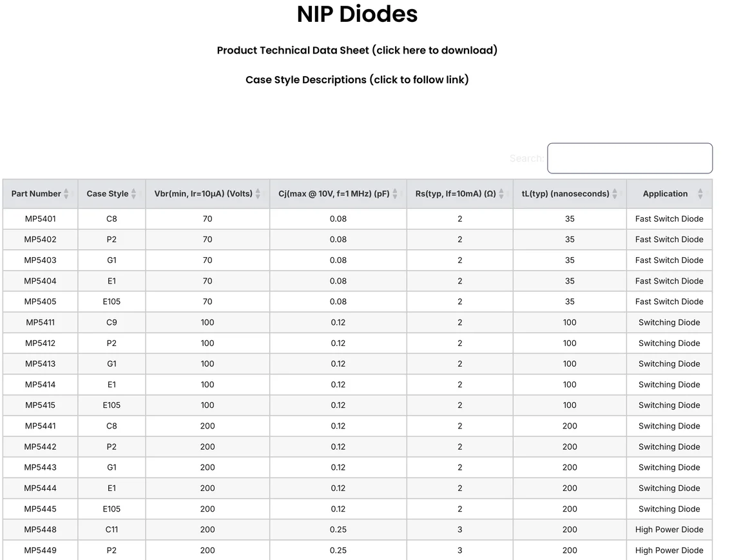Select High Power Diode cell for MP5449
Screen dimensions: 741x560
coord(669,550)
